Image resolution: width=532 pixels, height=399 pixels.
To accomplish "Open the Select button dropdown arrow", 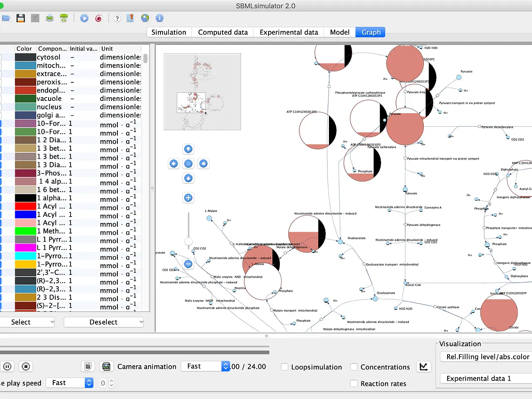I will coord(52,322).
